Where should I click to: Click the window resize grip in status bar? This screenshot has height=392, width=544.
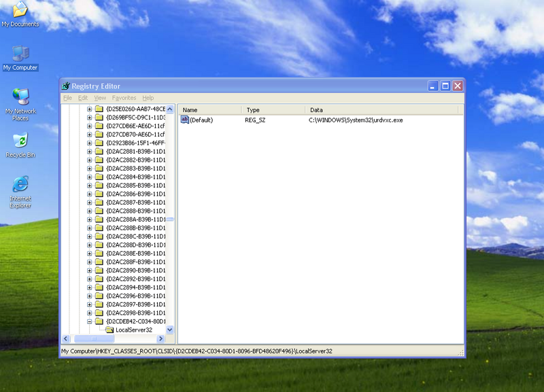pos(461,353)
